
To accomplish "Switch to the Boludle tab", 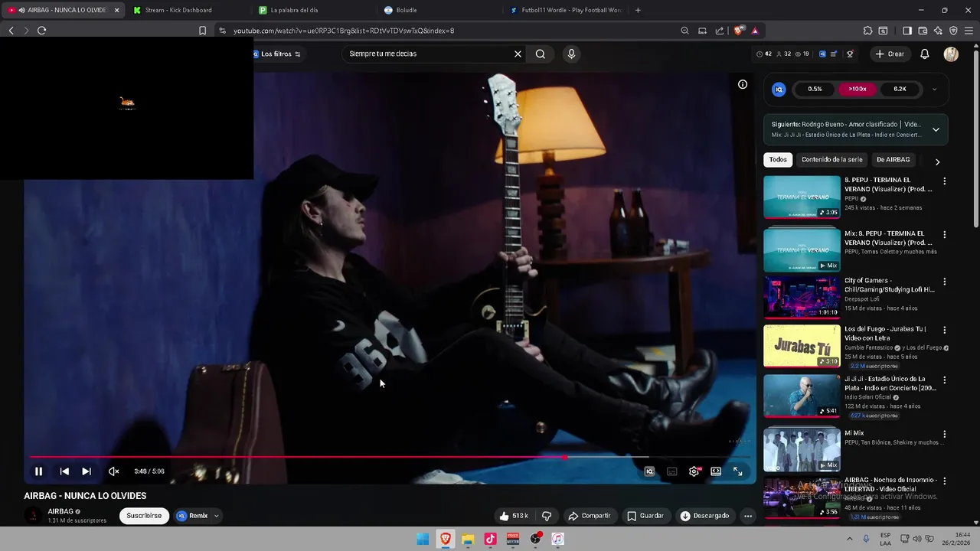I will pyautogui.click(x=407, y=10).
